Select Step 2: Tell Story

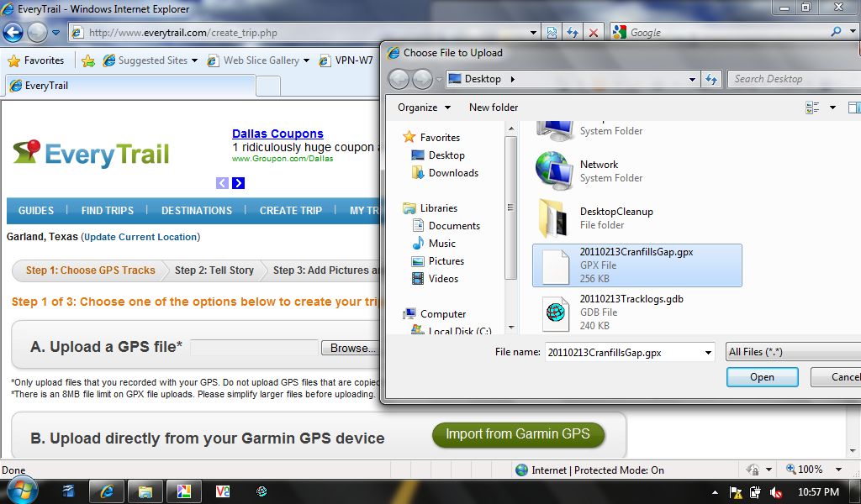[x=214, y=270]
